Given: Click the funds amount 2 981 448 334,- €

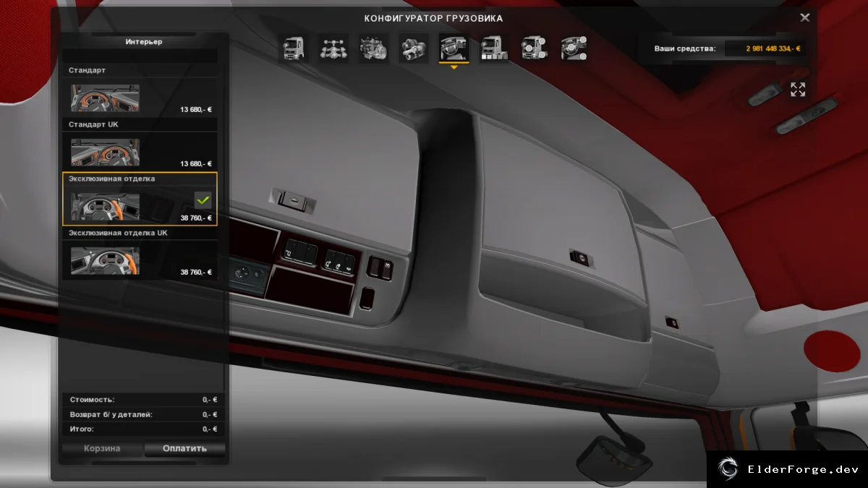Looking at the screenshot, I should [x=773, y=49].
